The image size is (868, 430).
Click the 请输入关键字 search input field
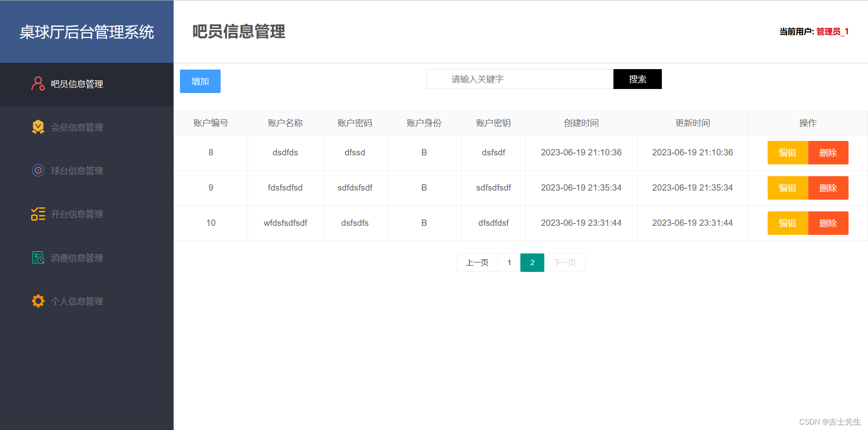click(519, 79)
